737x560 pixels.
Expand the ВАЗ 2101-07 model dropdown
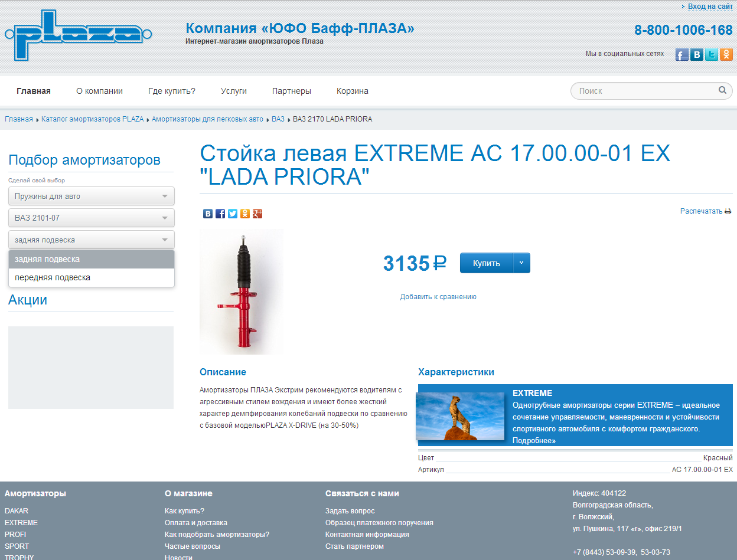pyautogui.click(x=92, y=218)
